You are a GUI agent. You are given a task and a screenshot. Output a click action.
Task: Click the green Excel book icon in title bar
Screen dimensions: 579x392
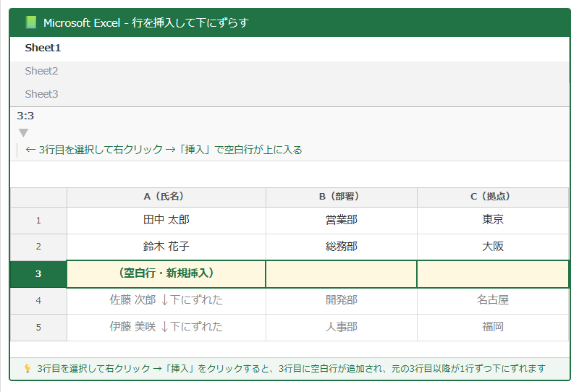click(x=30, y=22)
